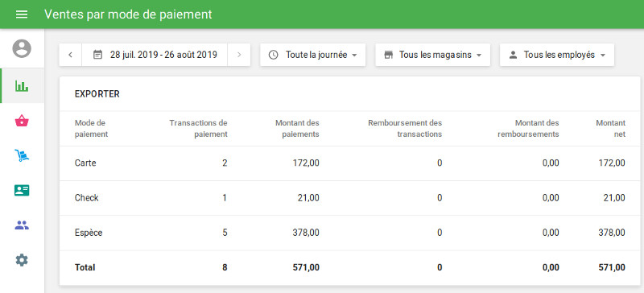Viewport: 644px width, 293px height.
Task: Expand the Tous les employés dropdown
Action: 557,55
